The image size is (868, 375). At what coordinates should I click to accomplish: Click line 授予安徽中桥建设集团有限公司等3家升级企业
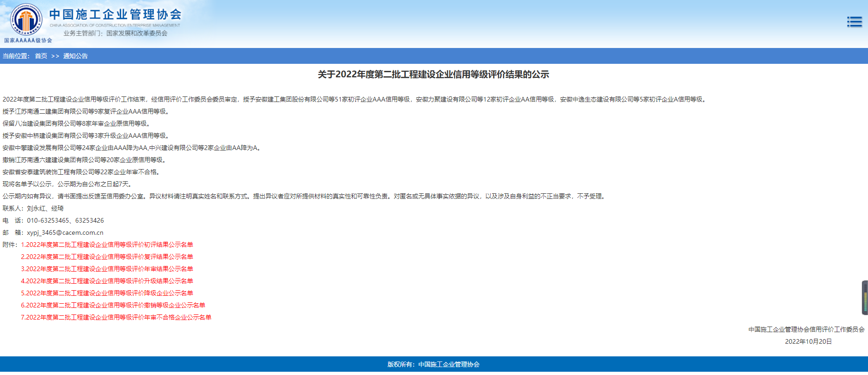87,136
